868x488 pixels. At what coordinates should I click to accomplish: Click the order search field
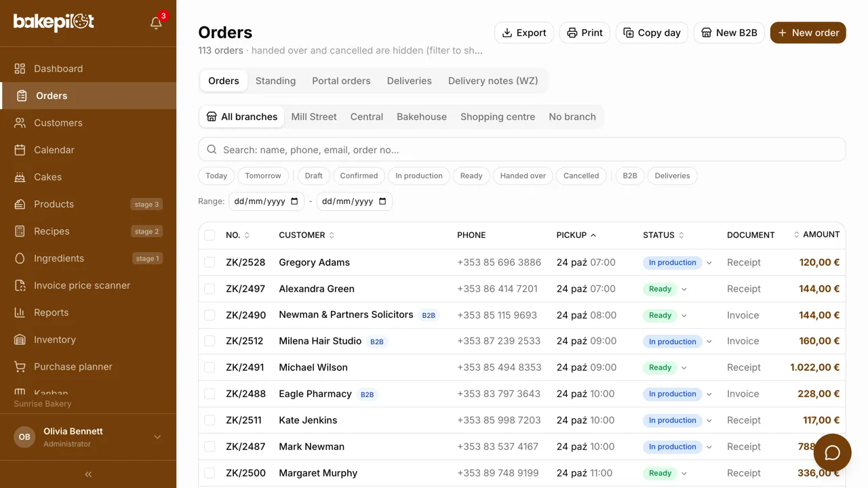pyautogui.click(x=521, y=149)
